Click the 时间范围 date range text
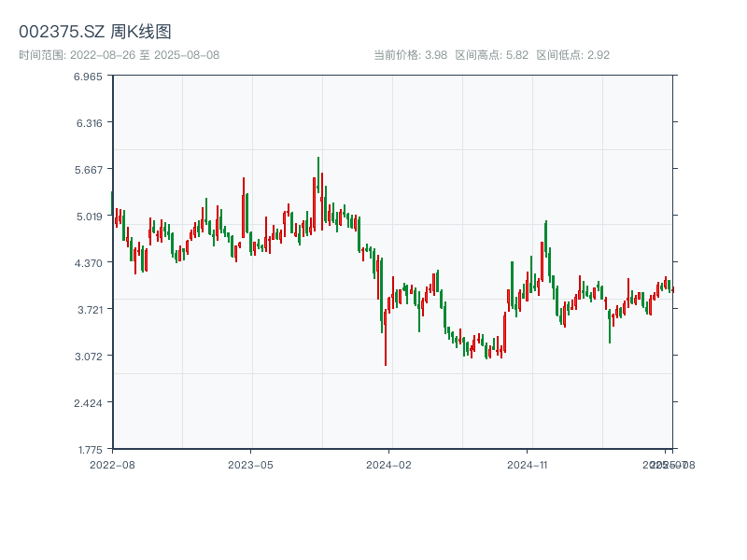This screenshot has width=747, height=560. coord(119,55)
